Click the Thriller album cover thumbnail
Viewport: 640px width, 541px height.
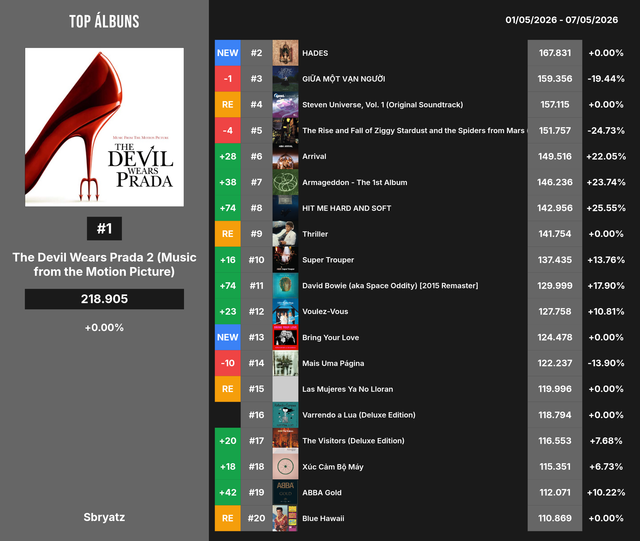(285, 234)
